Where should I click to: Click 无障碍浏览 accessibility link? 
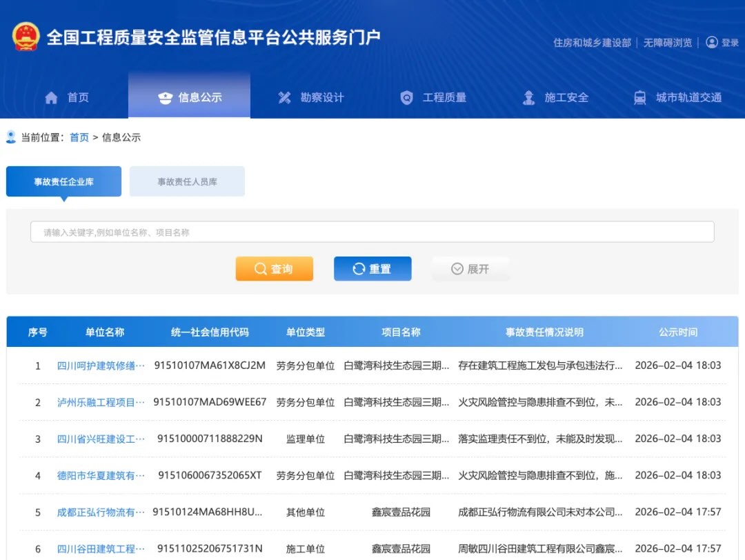(668, 43)
